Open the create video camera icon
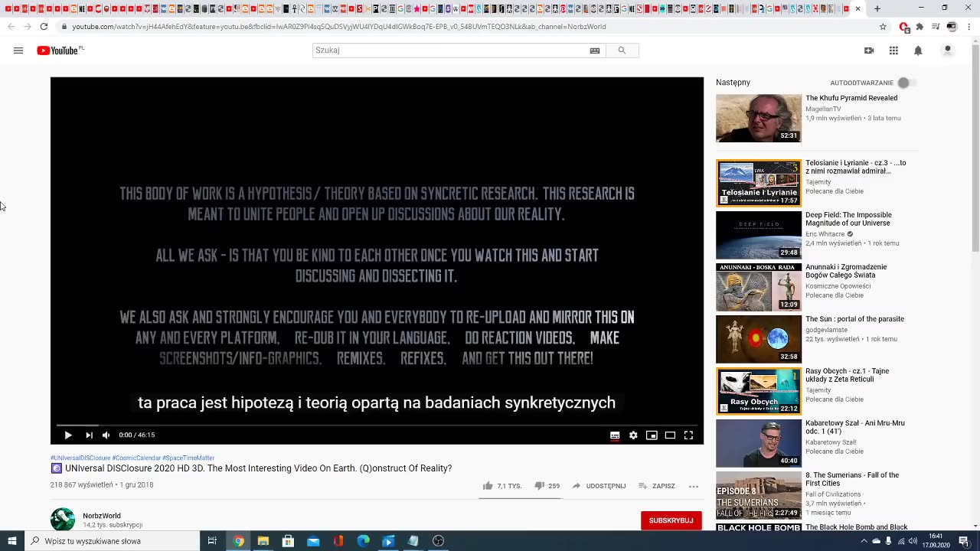This screenshot has height=551, width=980. pos(869,51)
